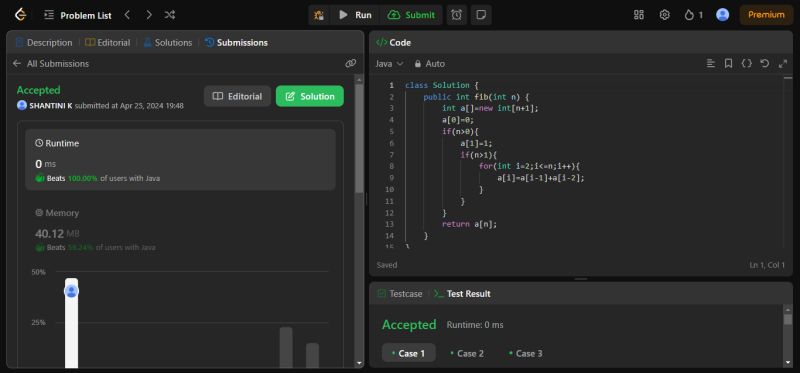Select Case 2 result

pyautogui.click(x=467, y=353)
